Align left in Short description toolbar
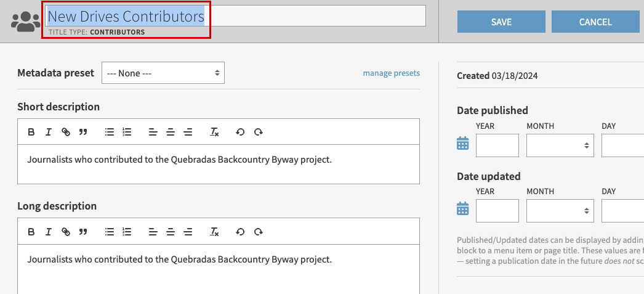Viewport: 644px width, 294px height. [153, 132]
